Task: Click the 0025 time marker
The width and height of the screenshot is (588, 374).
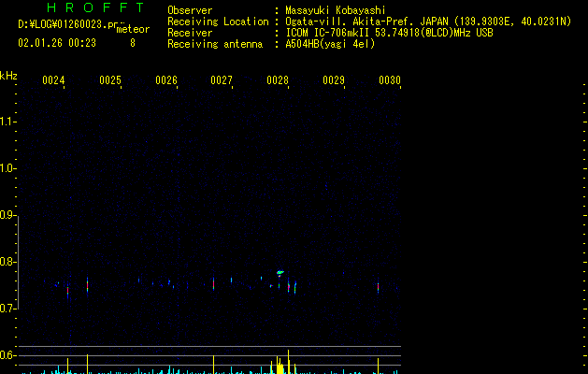Action: click(x=110, y=80)
